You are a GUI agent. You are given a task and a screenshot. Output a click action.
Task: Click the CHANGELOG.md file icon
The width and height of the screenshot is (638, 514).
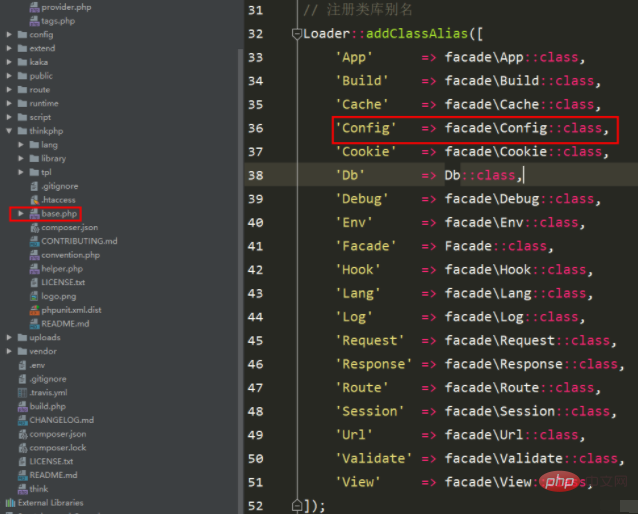pyautogui.click(x=23, y=420)
